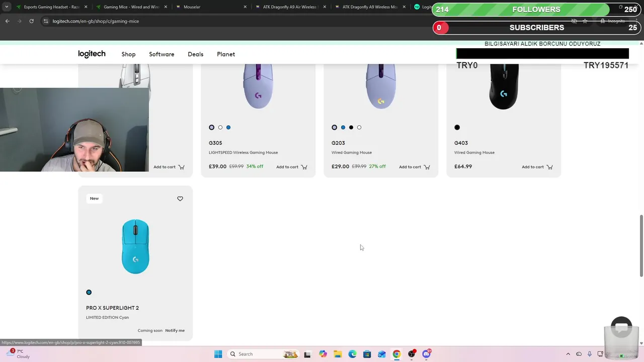Click the cyan Pro X Superlight 2 image

135,246
